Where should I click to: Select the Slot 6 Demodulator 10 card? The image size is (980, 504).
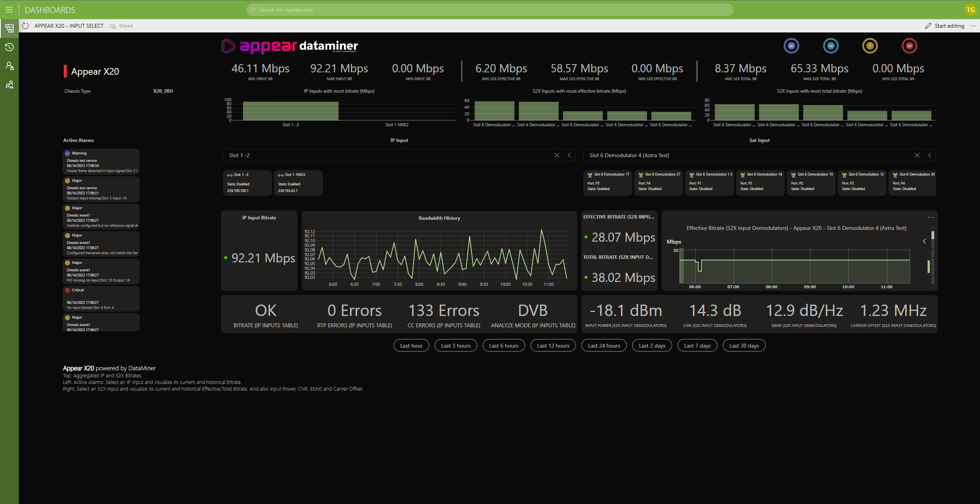pyautogui.click(x=811, y=182)
